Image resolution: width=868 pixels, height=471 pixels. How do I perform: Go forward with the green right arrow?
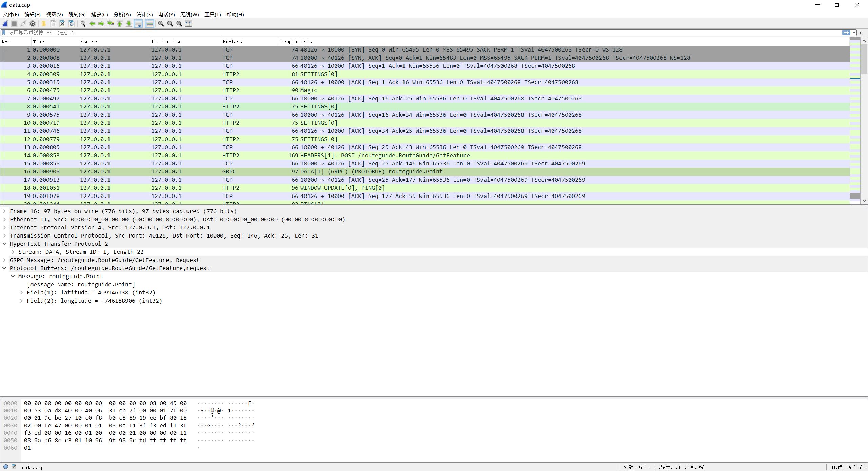[101, 24]
